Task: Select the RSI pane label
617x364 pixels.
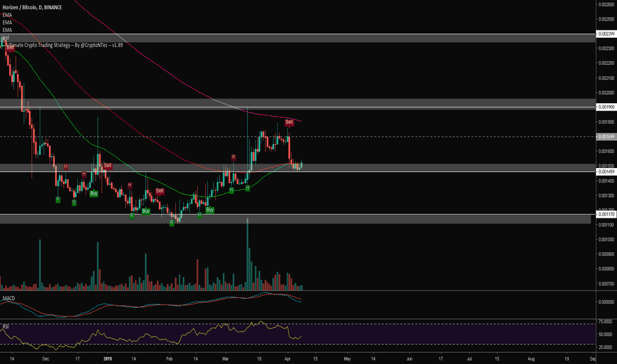Action: [6, 327]
